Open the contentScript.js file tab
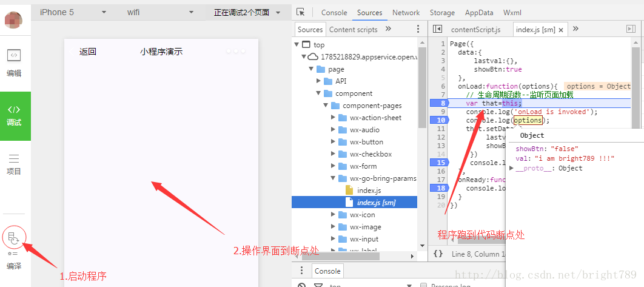The height and width of the screenshot is (287, 644). tap(475, 30)
